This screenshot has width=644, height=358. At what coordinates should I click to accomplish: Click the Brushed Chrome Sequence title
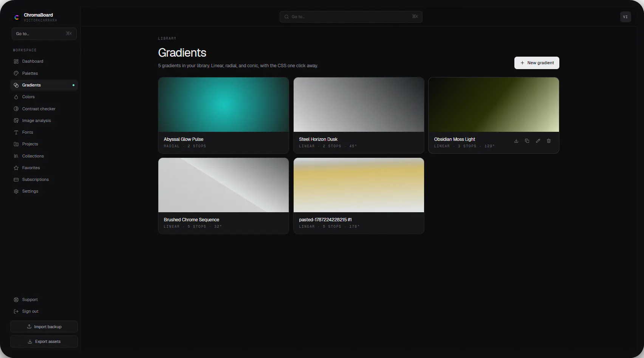pos(192,220)
